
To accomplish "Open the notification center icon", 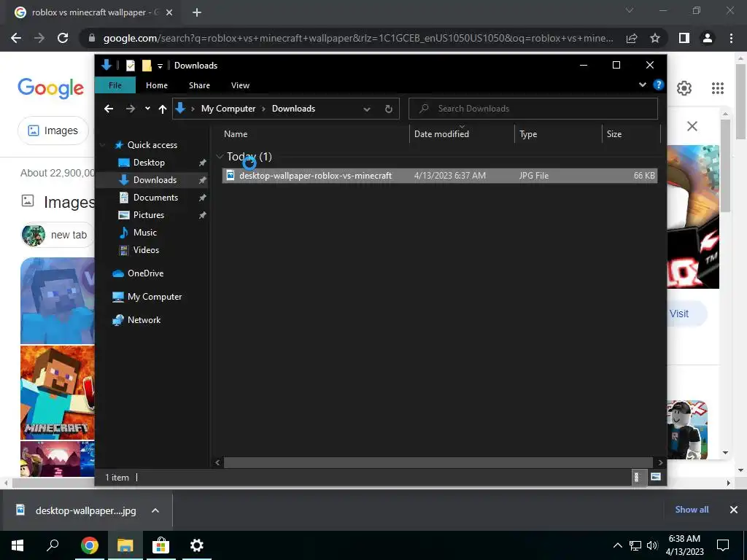I will 723,545.
